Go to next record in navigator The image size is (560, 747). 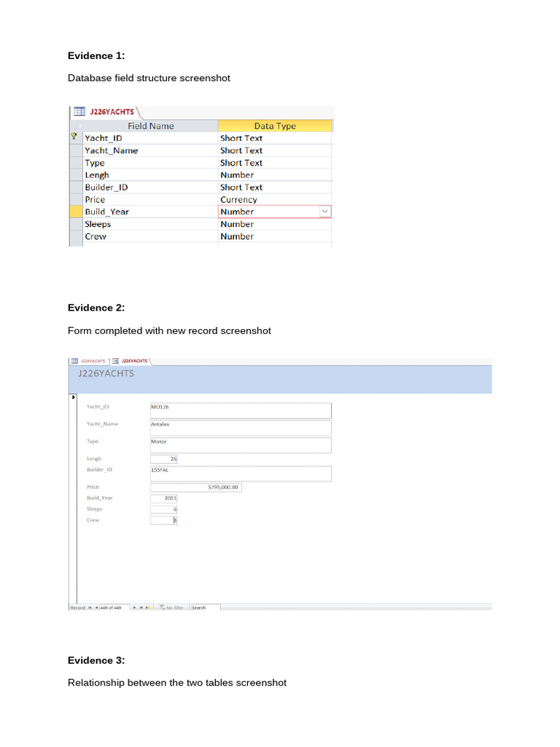[x=134, y=608]
